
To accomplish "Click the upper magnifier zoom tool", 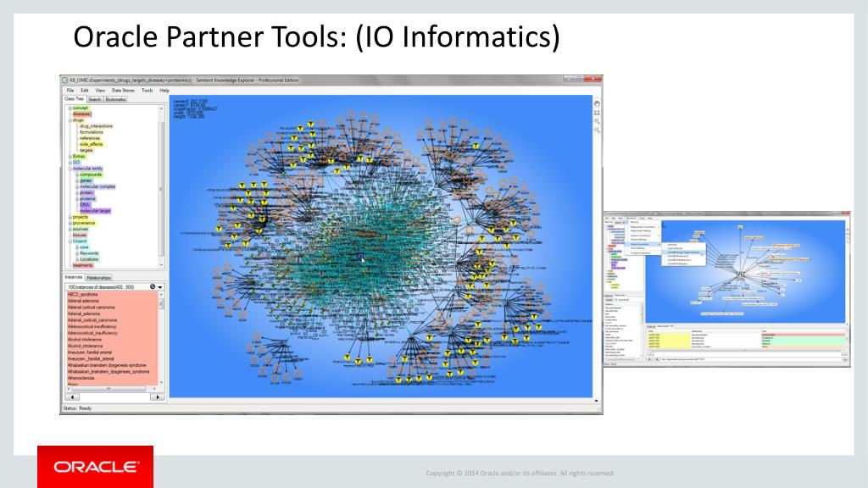I will tap(597, 121).
